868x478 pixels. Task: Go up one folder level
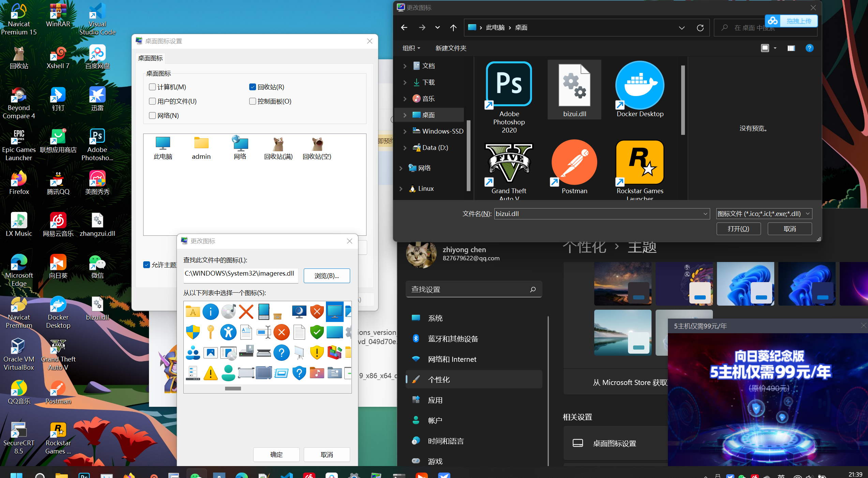click(x=453, y=28)
